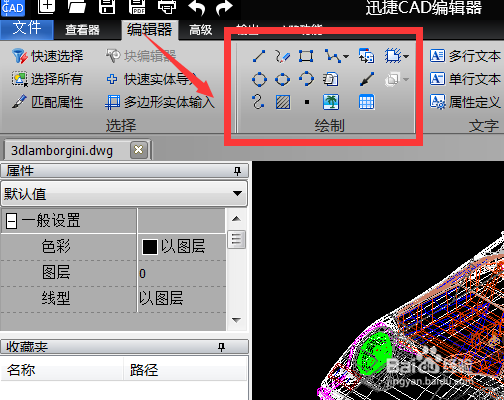The image size is (504, 400).
Task: Switch to the 查看器 tab
Action: 82,30
